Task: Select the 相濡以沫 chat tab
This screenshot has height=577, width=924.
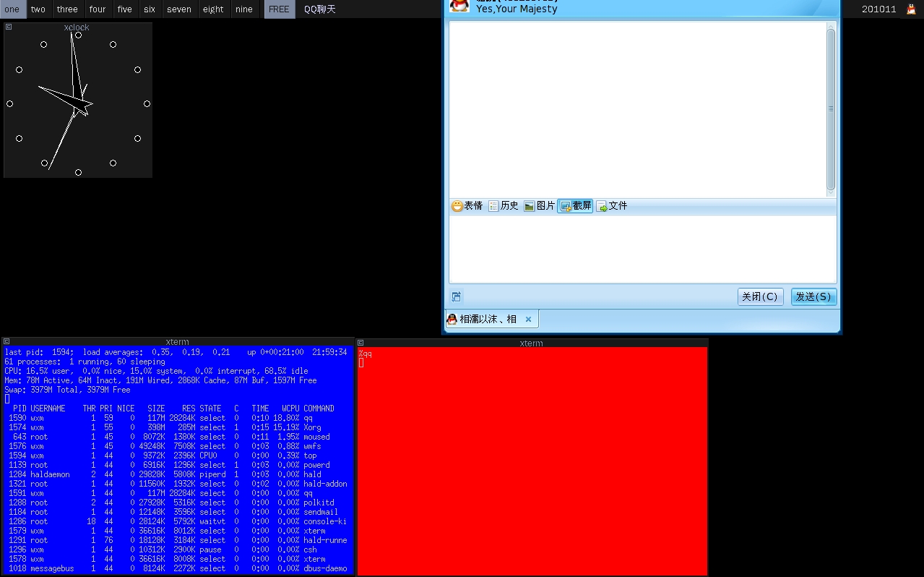Action: point(491,319)
